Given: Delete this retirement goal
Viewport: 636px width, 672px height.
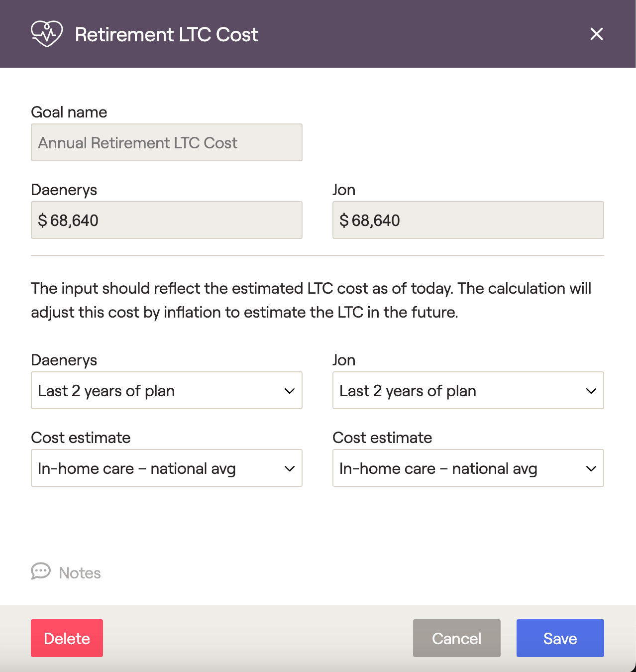Looking at the screenshot, I should pyautogui.click(x=67, y=638).
